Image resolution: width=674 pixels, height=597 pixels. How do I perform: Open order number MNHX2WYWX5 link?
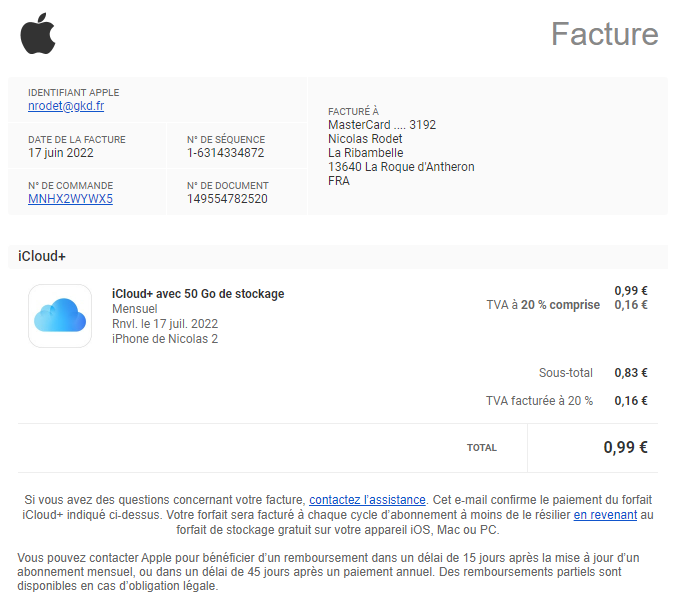pos(70,199)
